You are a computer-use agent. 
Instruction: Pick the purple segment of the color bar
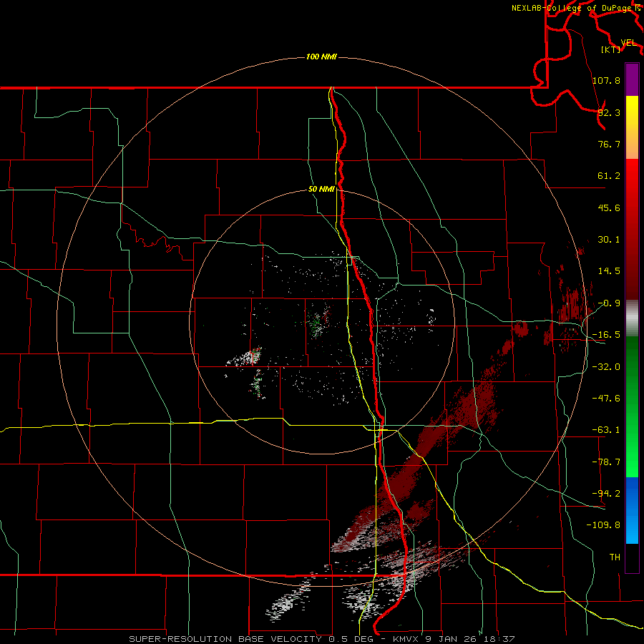click(x=632, y=79)
